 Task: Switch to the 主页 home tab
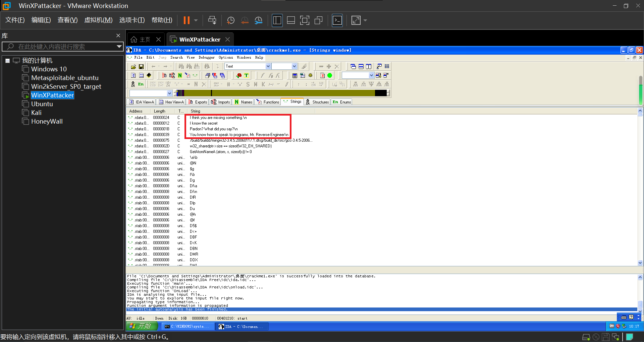coord(145,40)
